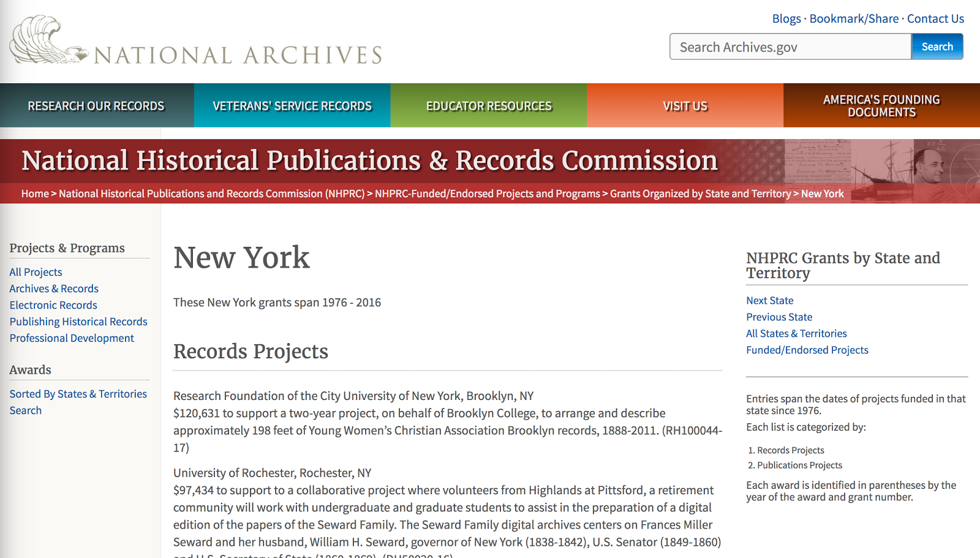This screenshot has height=558, width=980.
Task: Click the Search button next to search field
Action: pyautogui.click(x=937, y=46)
